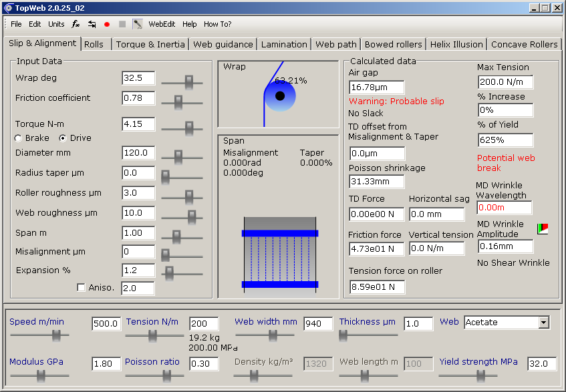Switch to the Helix Illusion tab

click(456, 44)
